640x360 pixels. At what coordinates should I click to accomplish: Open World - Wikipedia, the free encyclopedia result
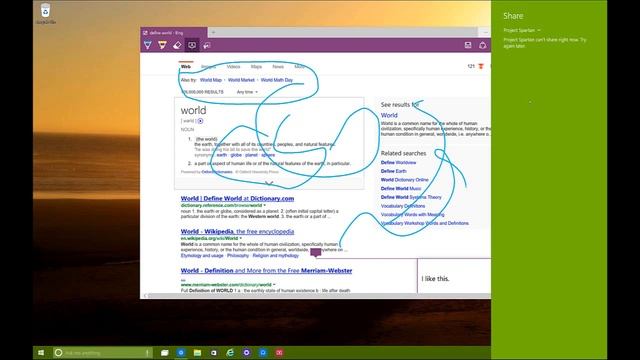click(238, 231)
